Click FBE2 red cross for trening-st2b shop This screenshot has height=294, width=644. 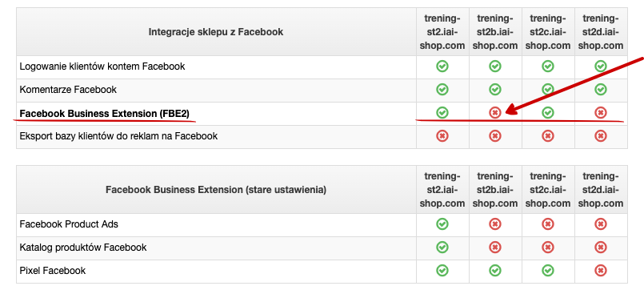tap(495, 113)
